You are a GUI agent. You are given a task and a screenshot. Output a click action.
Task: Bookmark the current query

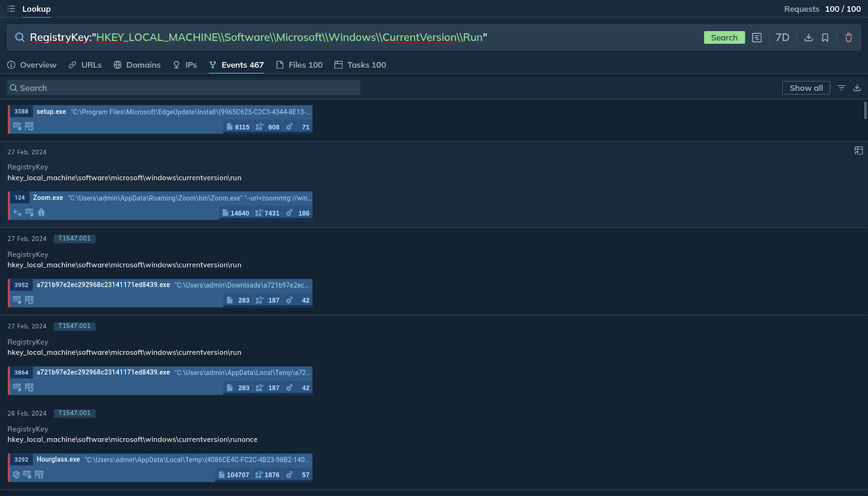point(825,37)
